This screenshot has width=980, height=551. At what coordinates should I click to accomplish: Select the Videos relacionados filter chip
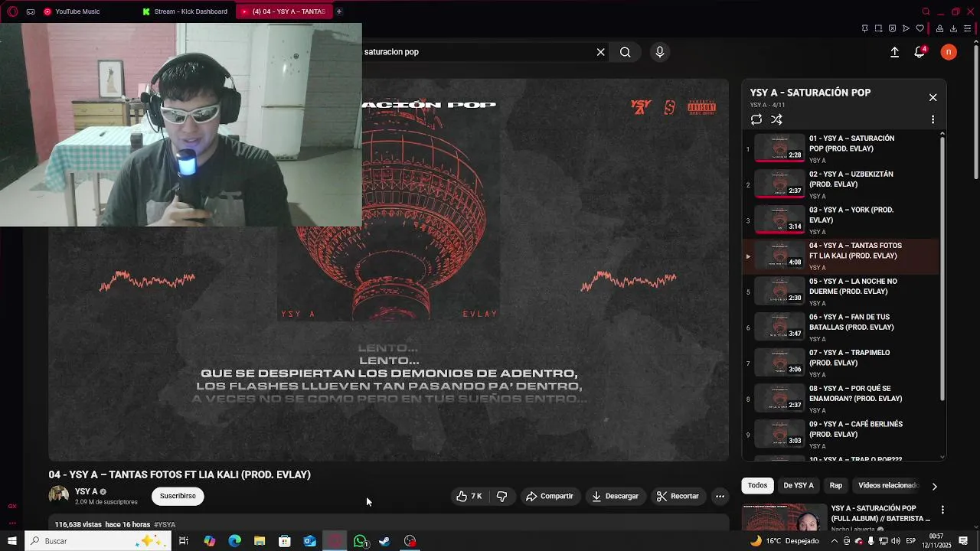point(888,485)
